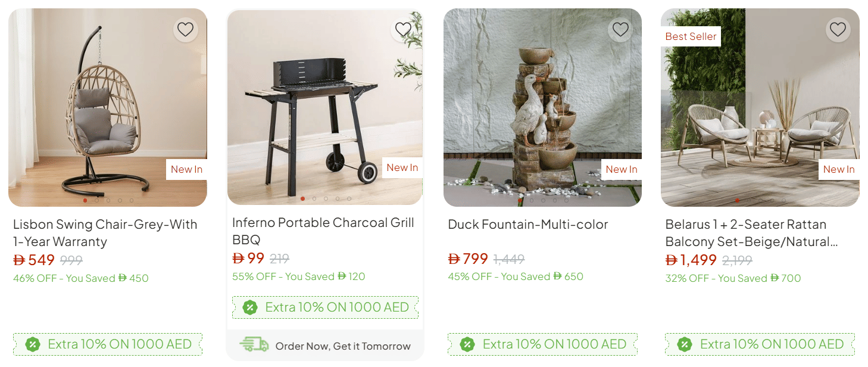Open Inferno Portable Charcoal Grill BBQ title
The image size is (868, 367).
coord(323,231)
